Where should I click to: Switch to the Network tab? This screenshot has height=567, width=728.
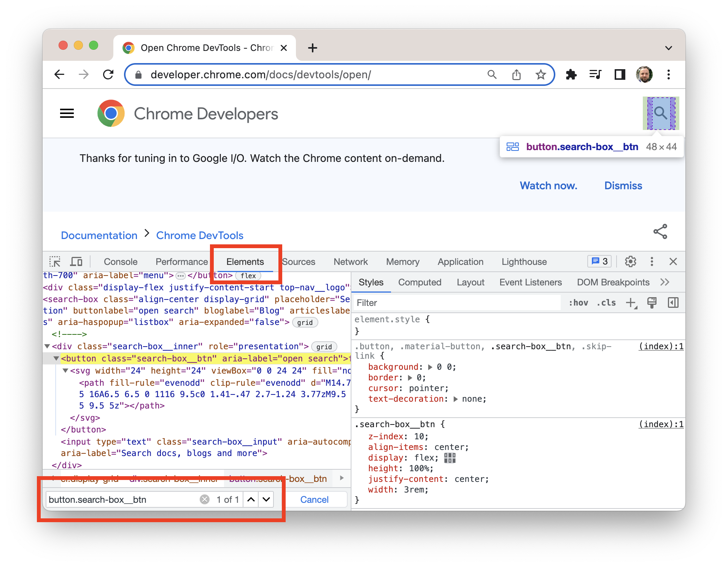tap(351, 261)
